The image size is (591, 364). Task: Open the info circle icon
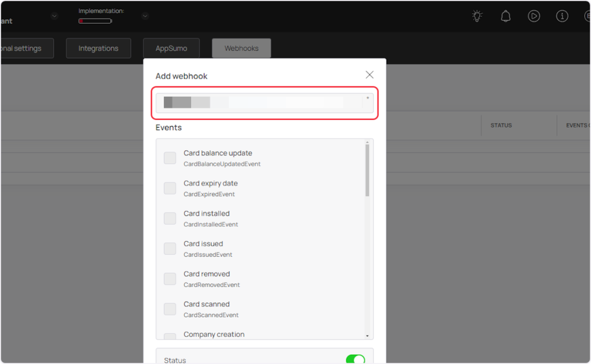(x=562, y=16)
